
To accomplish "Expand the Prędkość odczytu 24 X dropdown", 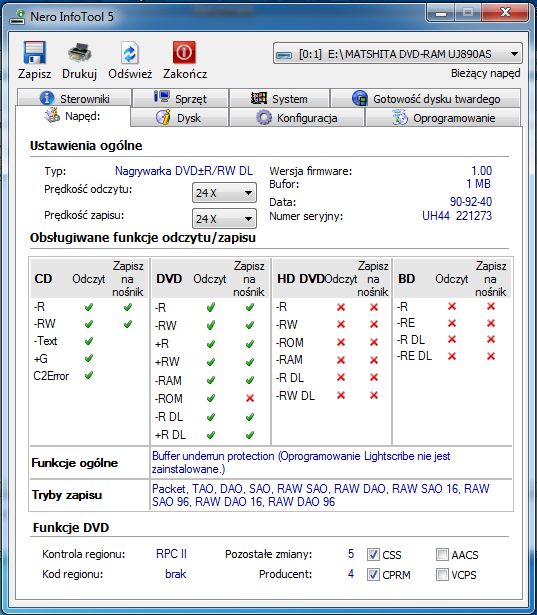I will [x=224, y=193].
